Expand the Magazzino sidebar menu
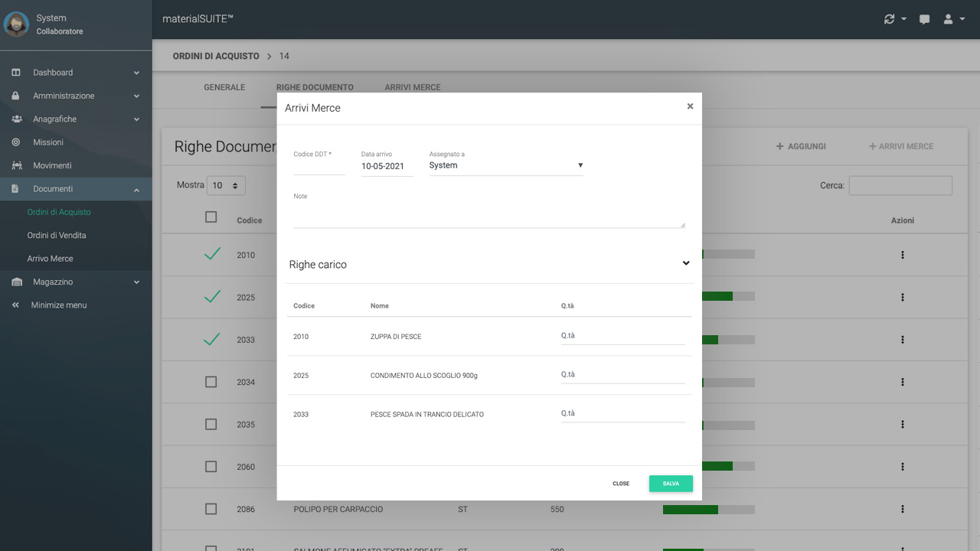 (136, 282)
